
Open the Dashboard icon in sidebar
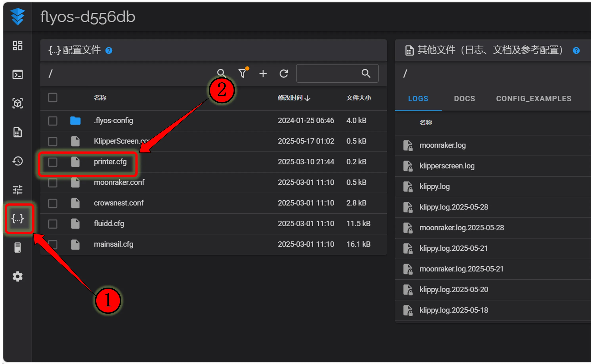point(18,46)
